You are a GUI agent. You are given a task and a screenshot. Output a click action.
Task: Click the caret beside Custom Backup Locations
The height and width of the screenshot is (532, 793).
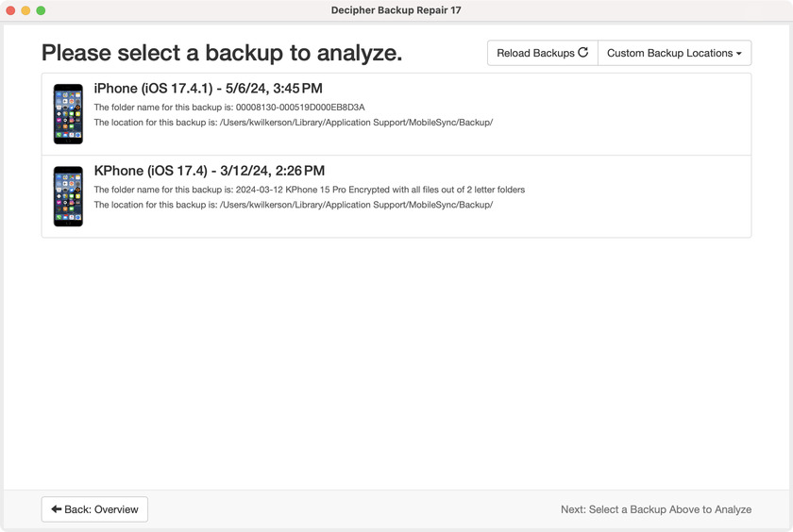pyautogui.click(x=739, y=54)
